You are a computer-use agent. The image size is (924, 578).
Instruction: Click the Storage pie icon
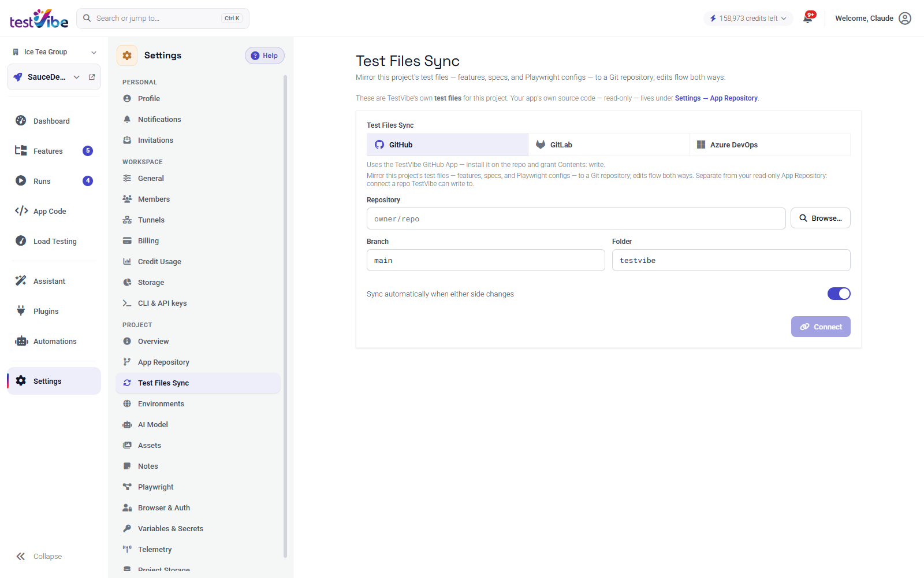pyautogui.click(x=127, y=282)
